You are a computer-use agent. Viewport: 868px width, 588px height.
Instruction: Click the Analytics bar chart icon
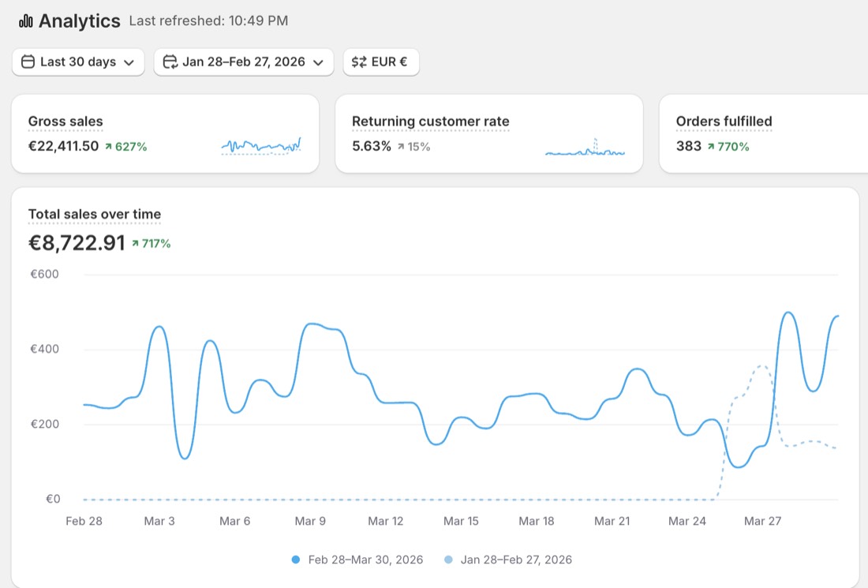26,21
